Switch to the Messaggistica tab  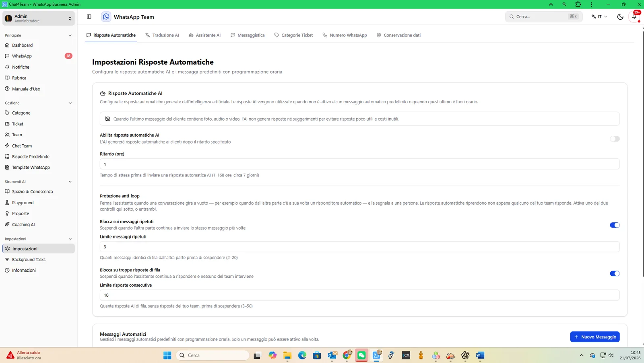248,35
